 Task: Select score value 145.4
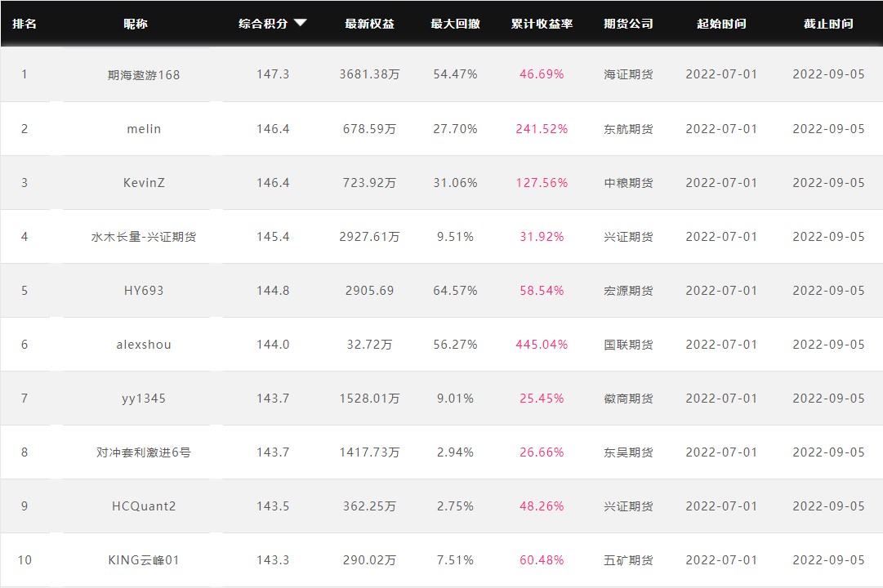point(273,237)
